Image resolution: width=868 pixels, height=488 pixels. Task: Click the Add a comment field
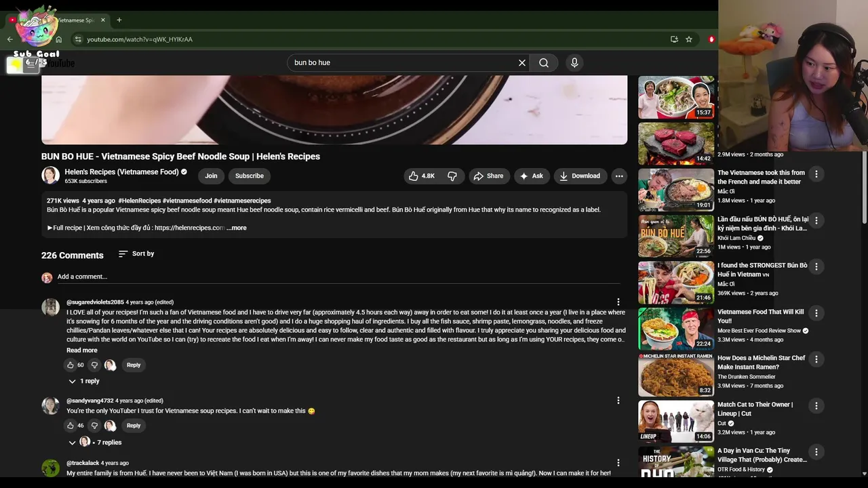[x=338, y=277]
